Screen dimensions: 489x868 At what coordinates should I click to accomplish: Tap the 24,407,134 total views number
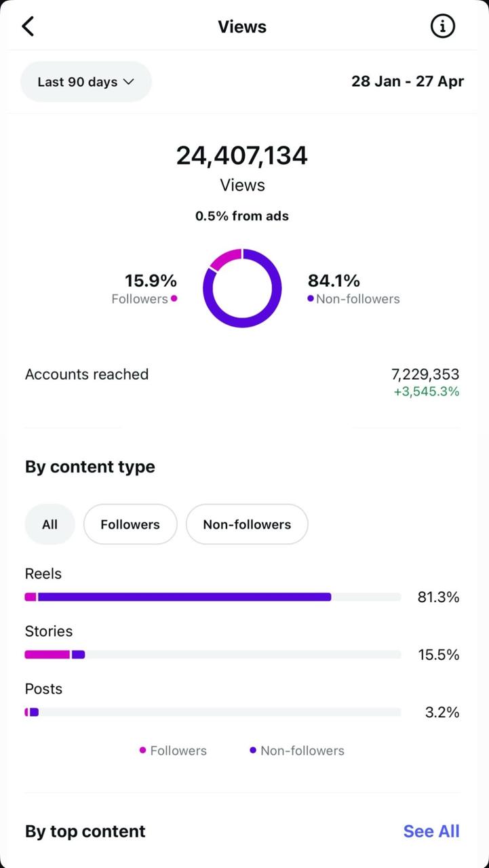coord(242,155)
